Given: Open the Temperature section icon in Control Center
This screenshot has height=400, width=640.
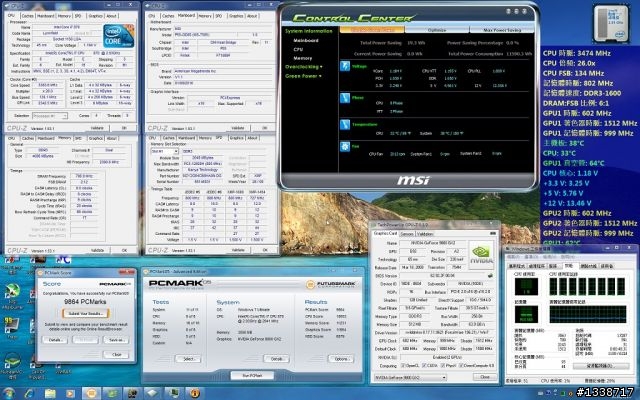Looking at the screenshot, I should click(x=345, y=124).
